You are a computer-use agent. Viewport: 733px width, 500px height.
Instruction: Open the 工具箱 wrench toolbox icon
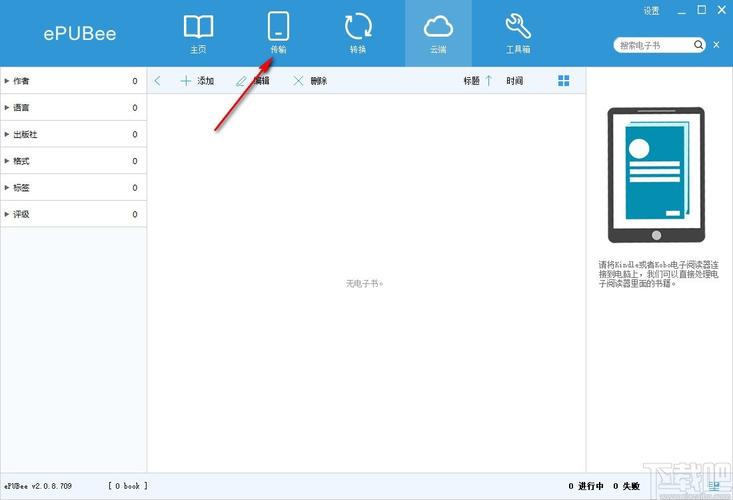(x=518, y=31)
